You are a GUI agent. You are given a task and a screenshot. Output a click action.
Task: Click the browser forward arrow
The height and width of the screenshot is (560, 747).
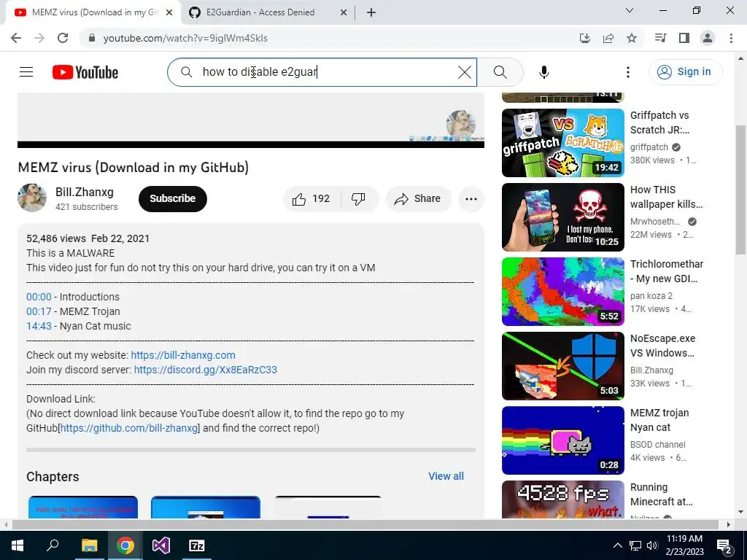pos(39,38)
